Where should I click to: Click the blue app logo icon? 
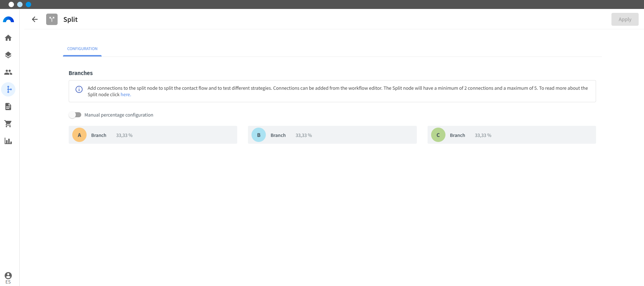[x=8, y=20]
